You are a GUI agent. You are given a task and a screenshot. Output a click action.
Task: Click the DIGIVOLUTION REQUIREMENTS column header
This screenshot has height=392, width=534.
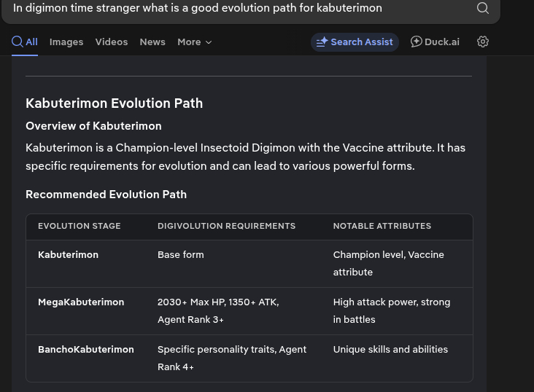[227, 226]
